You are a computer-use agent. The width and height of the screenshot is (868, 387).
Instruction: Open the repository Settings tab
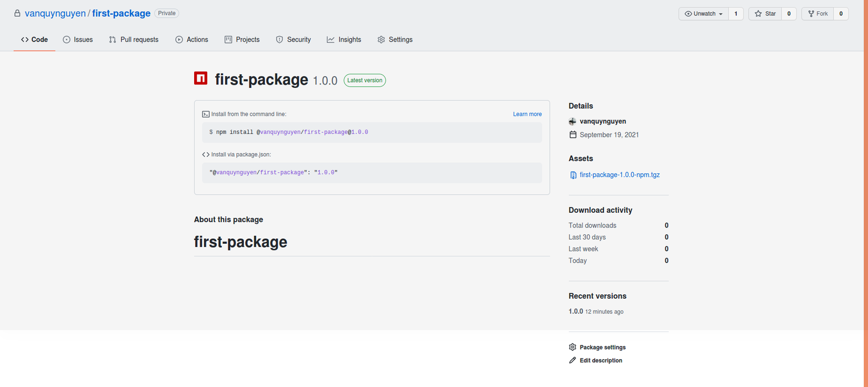(x=395, y=39)
